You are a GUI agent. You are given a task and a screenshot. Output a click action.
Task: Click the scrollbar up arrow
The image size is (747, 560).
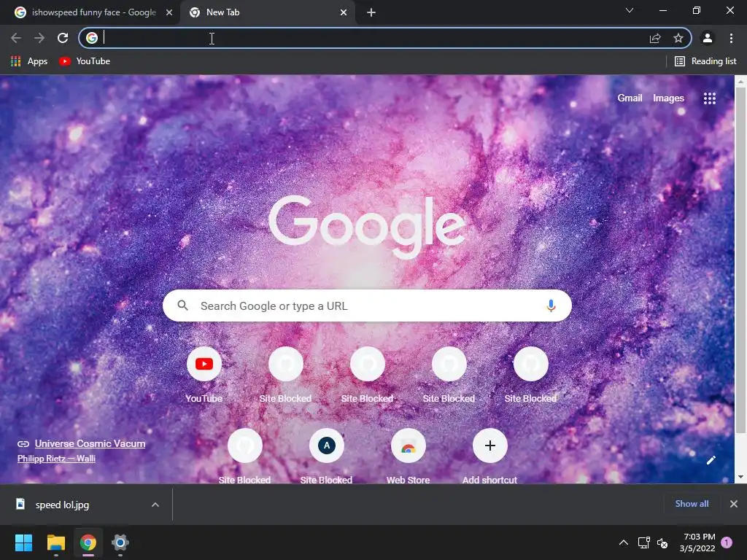pos(740,82)
